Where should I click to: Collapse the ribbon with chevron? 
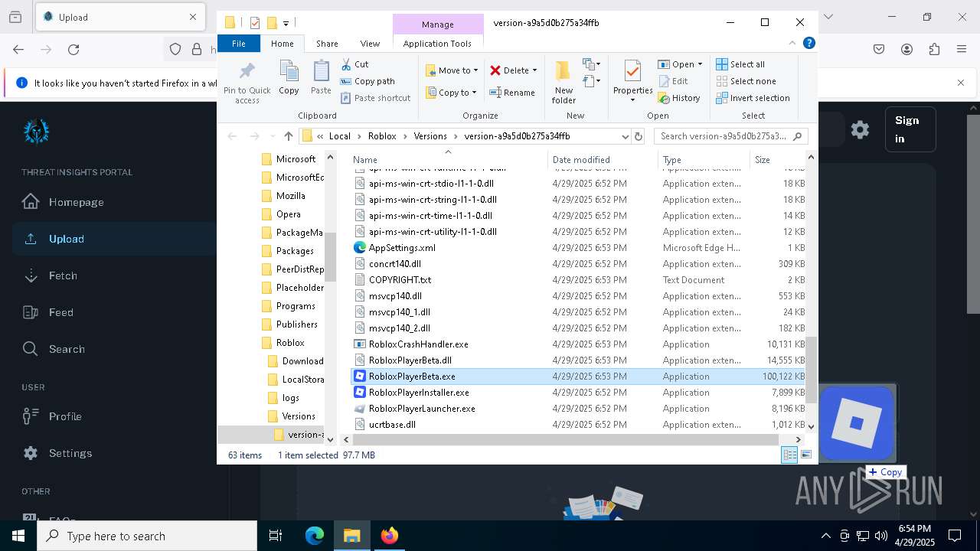click(x=792, y=44)
